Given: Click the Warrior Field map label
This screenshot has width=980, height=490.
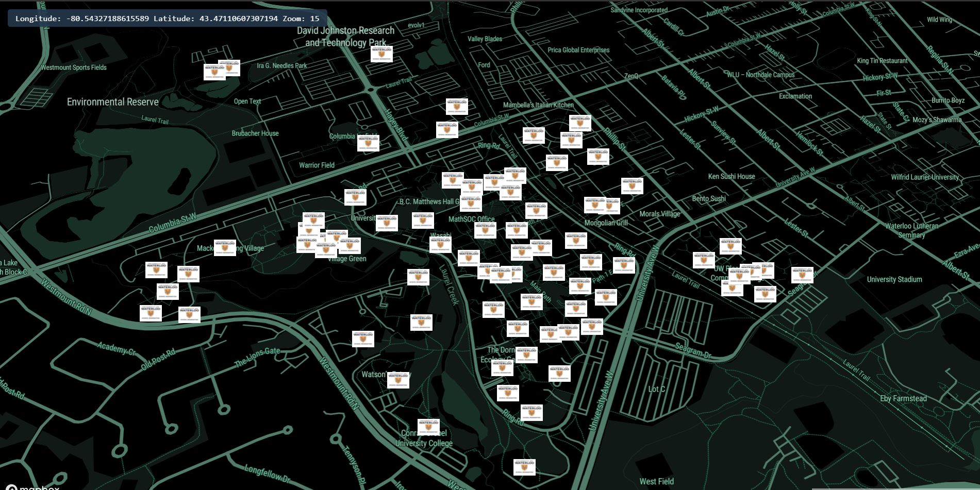Looking at the screenshot, I should tap(317, 165).
